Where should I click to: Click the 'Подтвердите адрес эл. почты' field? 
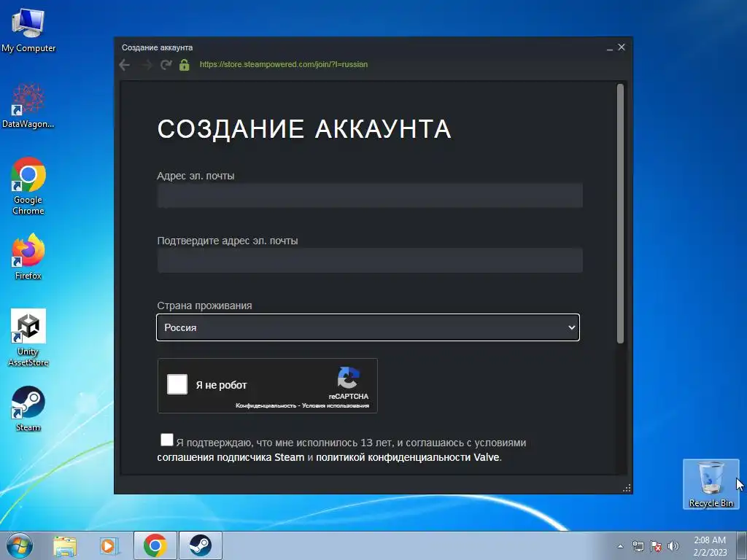[x=370, y=260]
